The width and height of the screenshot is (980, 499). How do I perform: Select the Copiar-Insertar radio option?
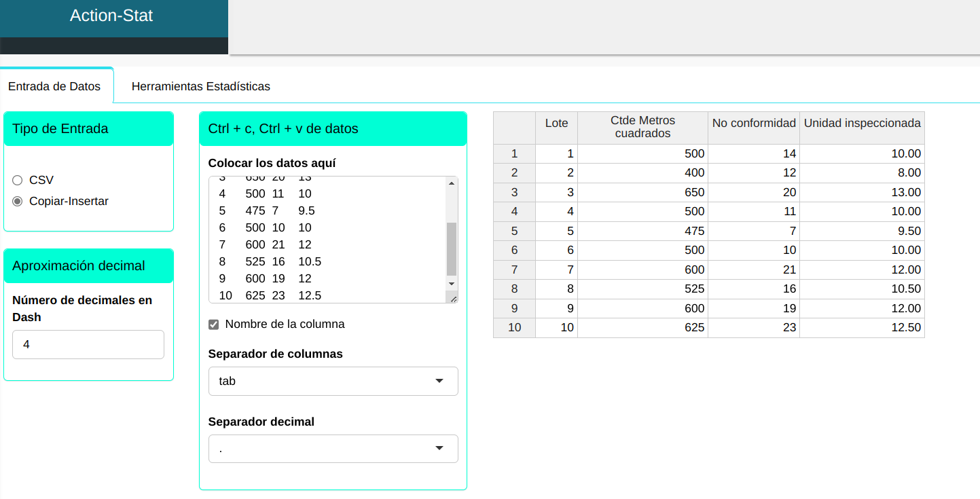(18, 202)
